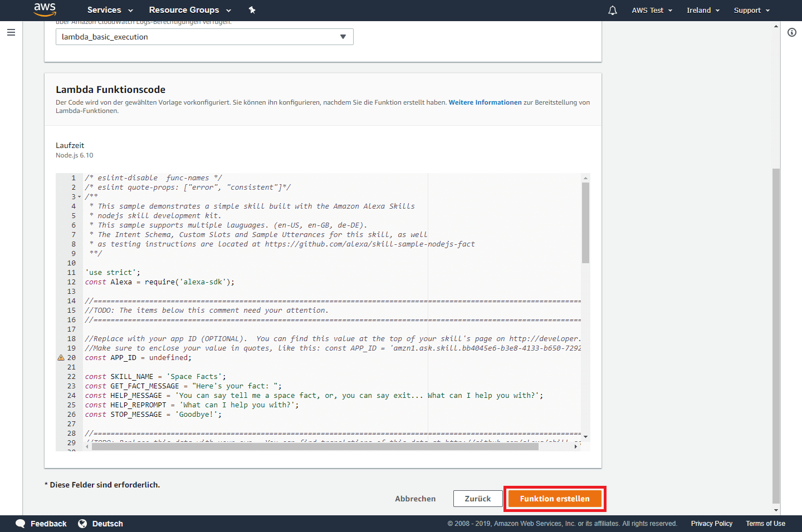This screenshot has height=532, width=802.
Task: Click the require('alexa-sdk') code line
Action: point(160,282)
